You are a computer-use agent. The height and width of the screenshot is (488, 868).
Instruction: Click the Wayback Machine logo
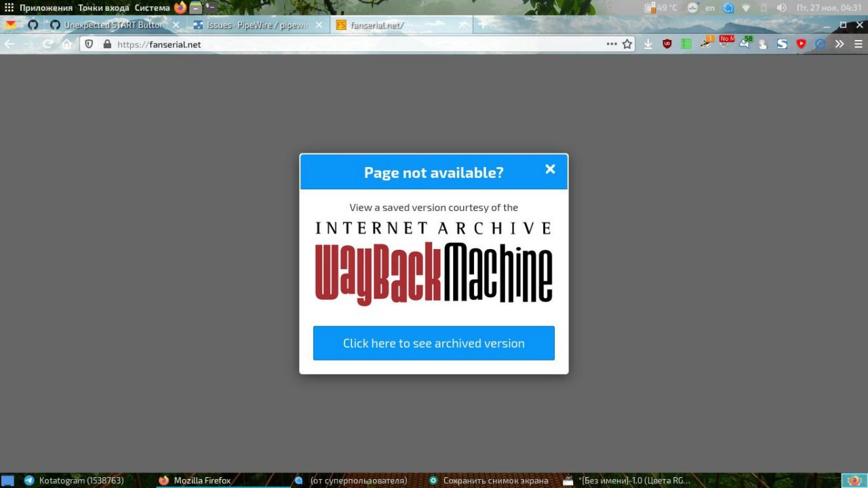click(434, 263)
